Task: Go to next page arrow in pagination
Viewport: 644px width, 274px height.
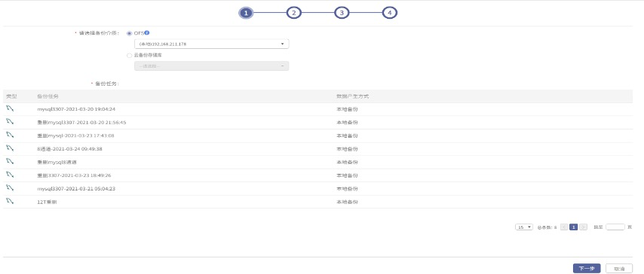Action: point(583,227)
